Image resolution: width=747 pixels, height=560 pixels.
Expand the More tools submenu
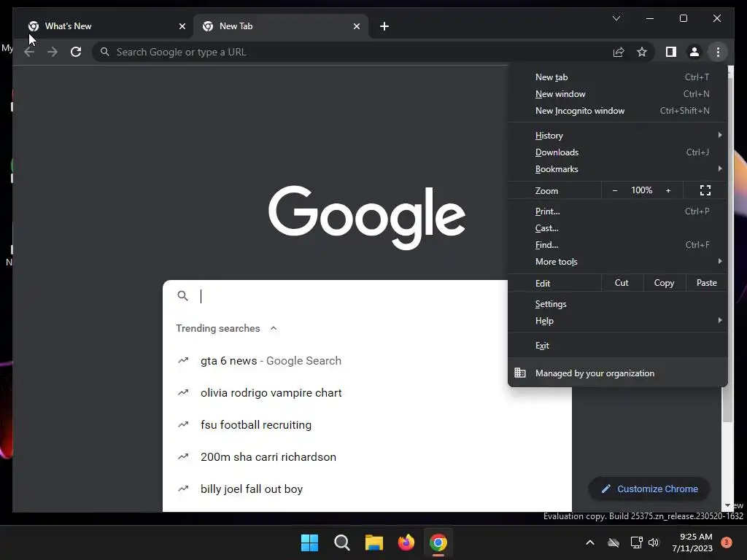(617, 262)
